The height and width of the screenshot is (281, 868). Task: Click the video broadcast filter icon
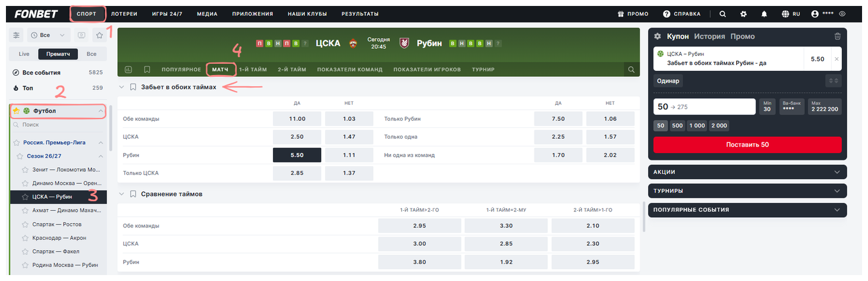point(81,35)
